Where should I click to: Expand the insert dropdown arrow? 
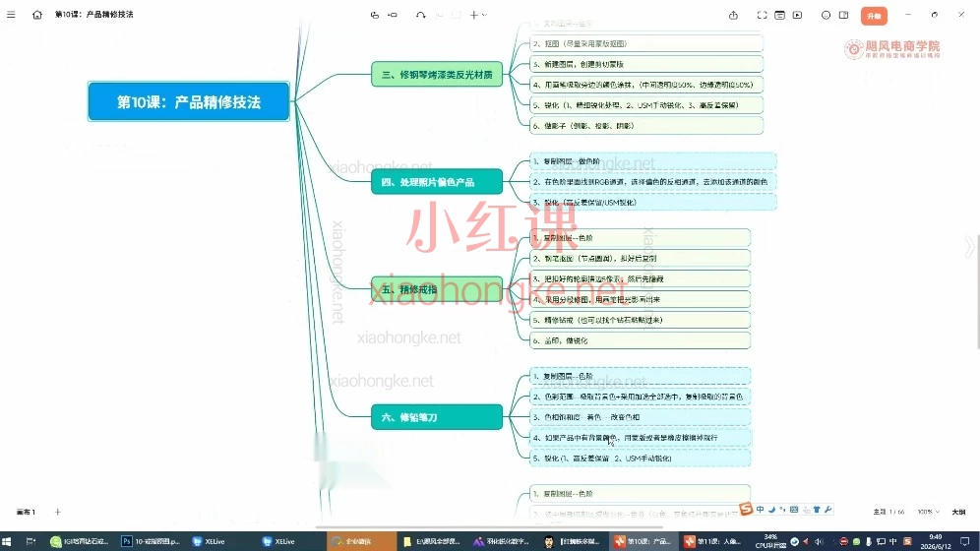(484, 15)
